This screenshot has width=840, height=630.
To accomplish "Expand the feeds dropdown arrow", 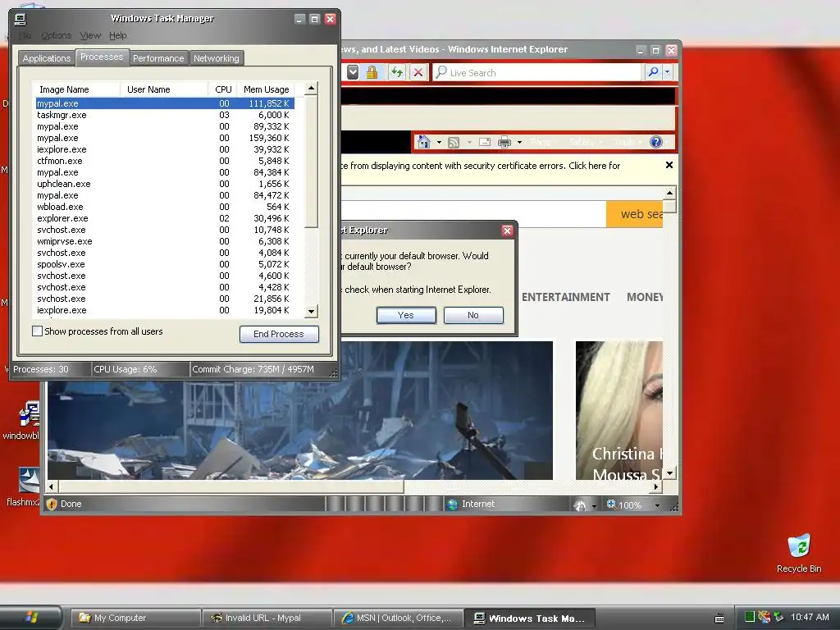I will 469,143.
